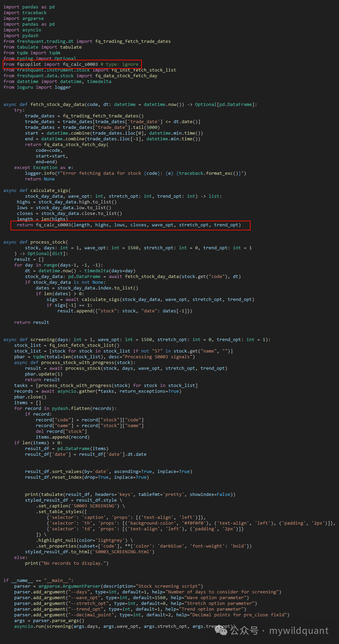Select the "import asyncio" line
Image resolution: width=339 pixels, height=644 pixels.
pyautogui.click(x=22, y=30)
